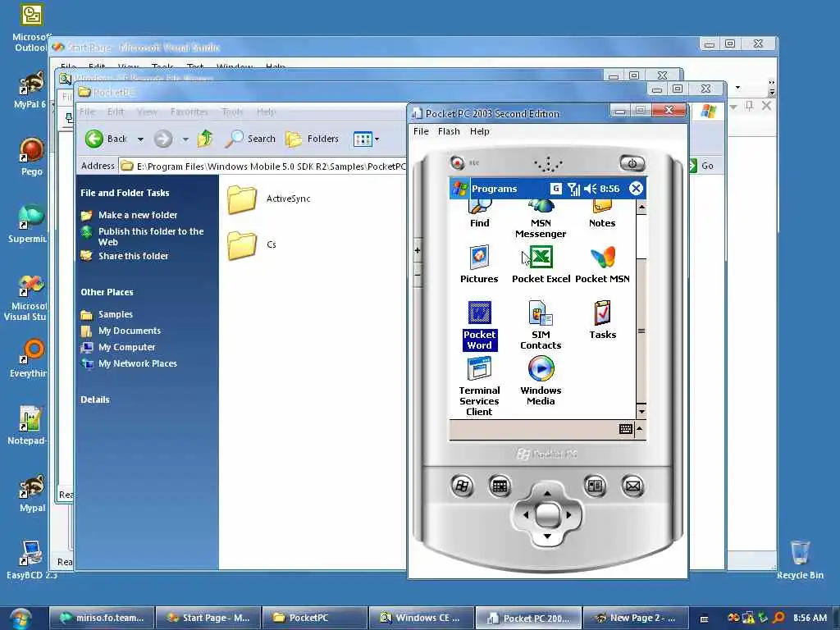This screenshot has height=630, width=840.
Task: Expand the input method selector arrow
Action: (x=639, y=429)
